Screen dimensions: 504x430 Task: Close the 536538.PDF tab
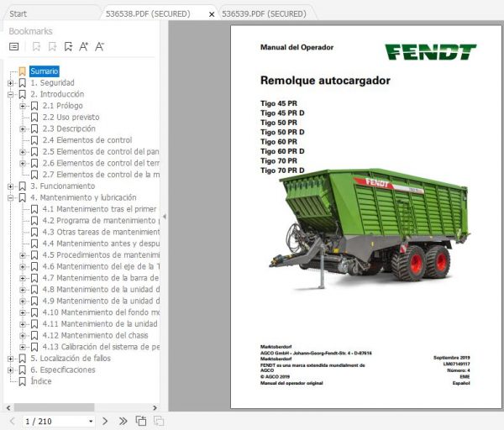pos(212,14)
